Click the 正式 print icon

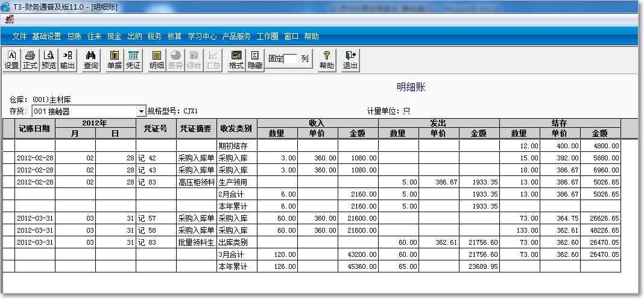[x=30, y=60]
